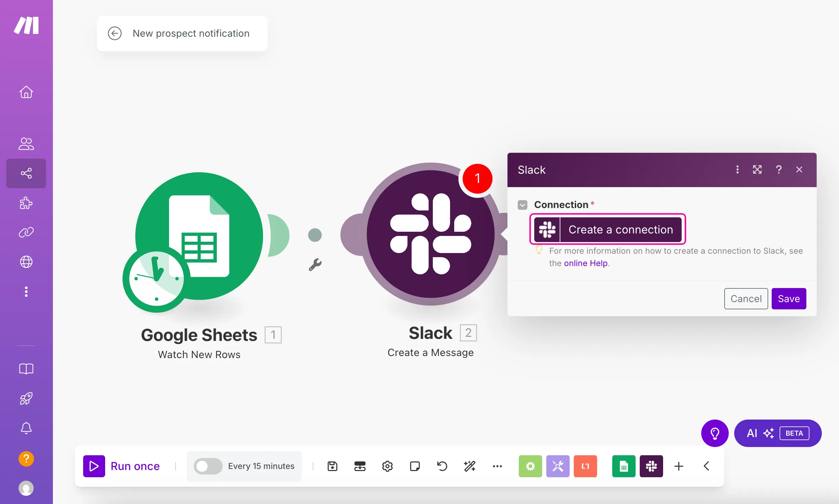Open the user profile avatar
This screenshot has height=504, width=839.
click(26, 488)
